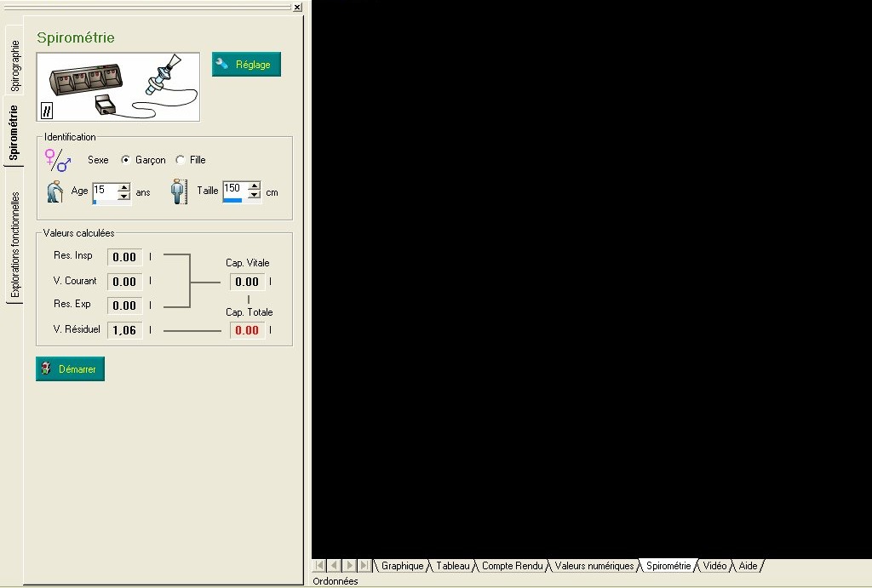Select the Fille radio button
872x588 pixels.
point(181,159)
